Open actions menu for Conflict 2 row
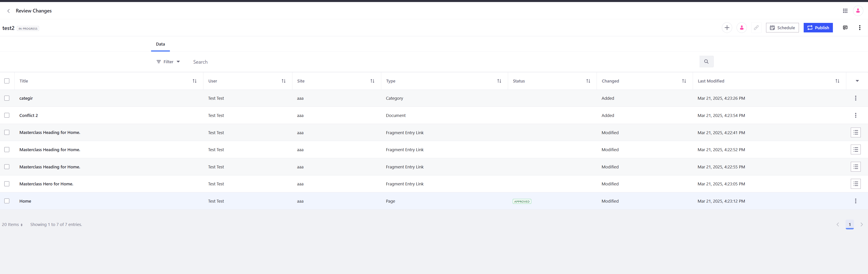This screenshot has height=274, width=868. click(855, 115)
